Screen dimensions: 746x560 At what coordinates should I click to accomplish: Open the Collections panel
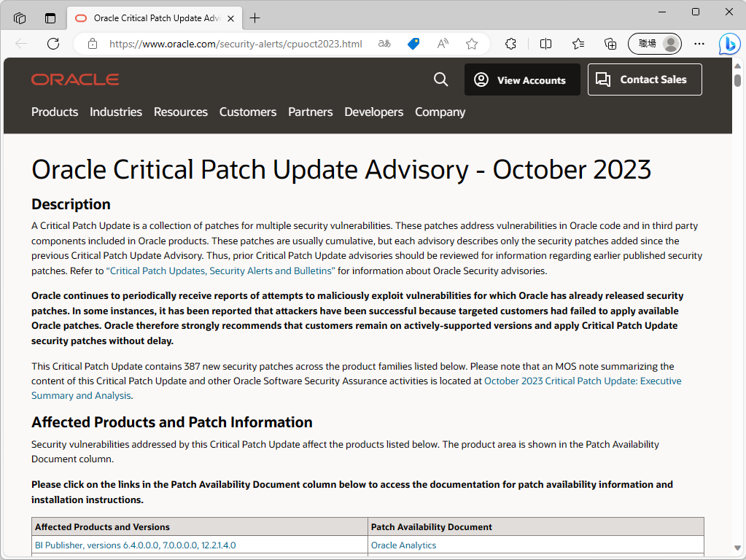[610, 44]
